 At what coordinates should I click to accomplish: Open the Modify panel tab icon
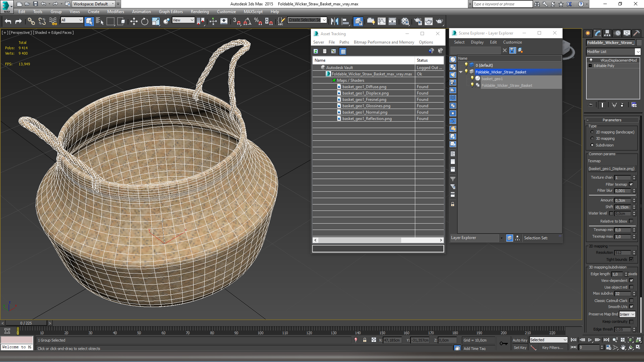(598, 33)
